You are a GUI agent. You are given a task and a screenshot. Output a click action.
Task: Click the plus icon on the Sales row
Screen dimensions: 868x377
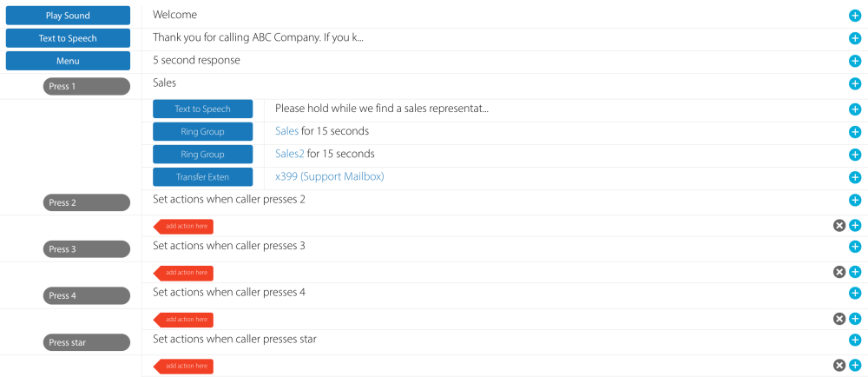(x=855, y=84)
